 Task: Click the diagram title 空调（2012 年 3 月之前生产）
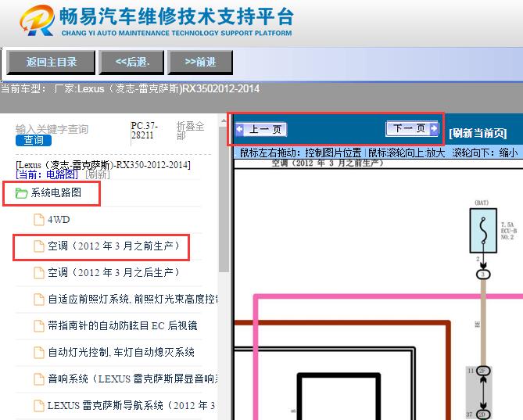pos(328,163)
